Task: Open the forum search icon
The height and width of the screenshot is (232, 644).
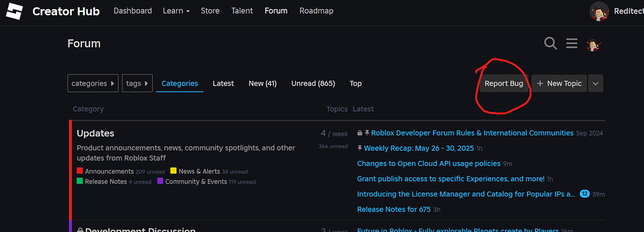Action: click(x=551, y=43)
